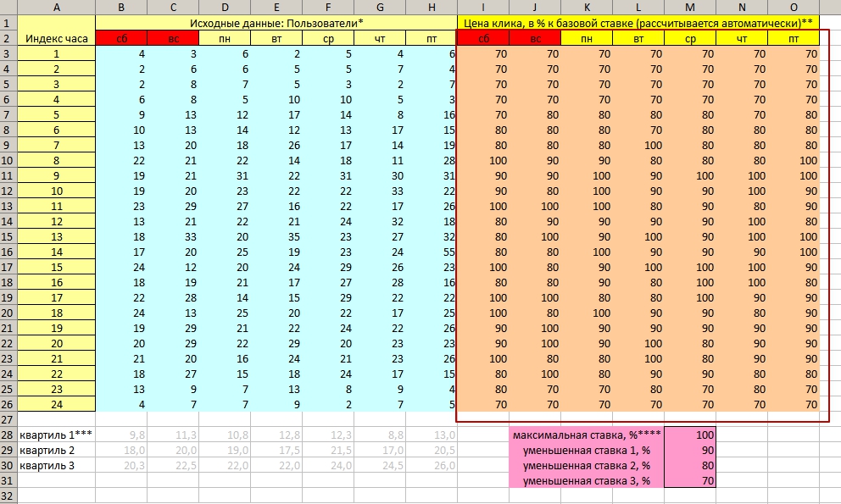The height and width of the screenshot is (504, 841).
Task: Select hour index 24 cell in column A
Action: (x=56, y=404)
